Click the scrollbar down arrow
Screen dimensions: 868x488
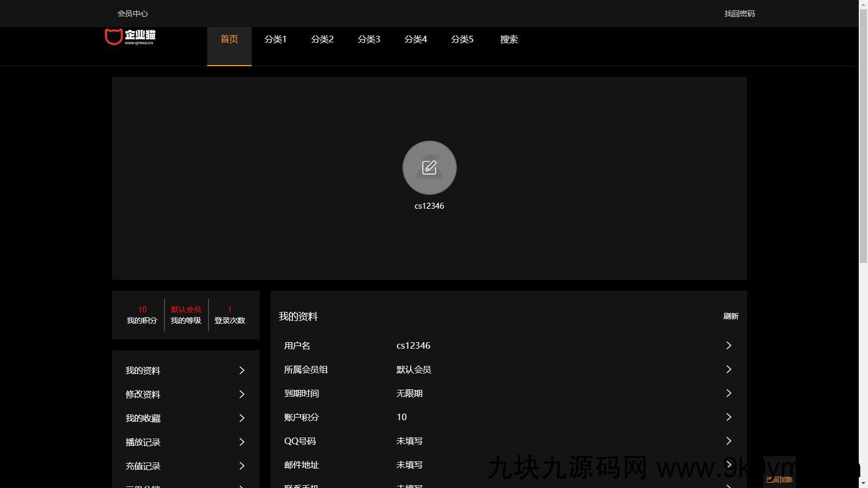(x=864, y=482)
